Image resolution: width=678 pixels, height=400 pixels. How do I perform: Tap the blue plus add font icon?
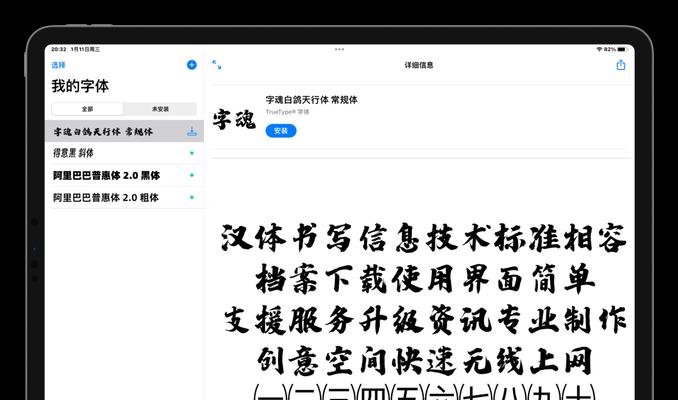pos(192,65)
